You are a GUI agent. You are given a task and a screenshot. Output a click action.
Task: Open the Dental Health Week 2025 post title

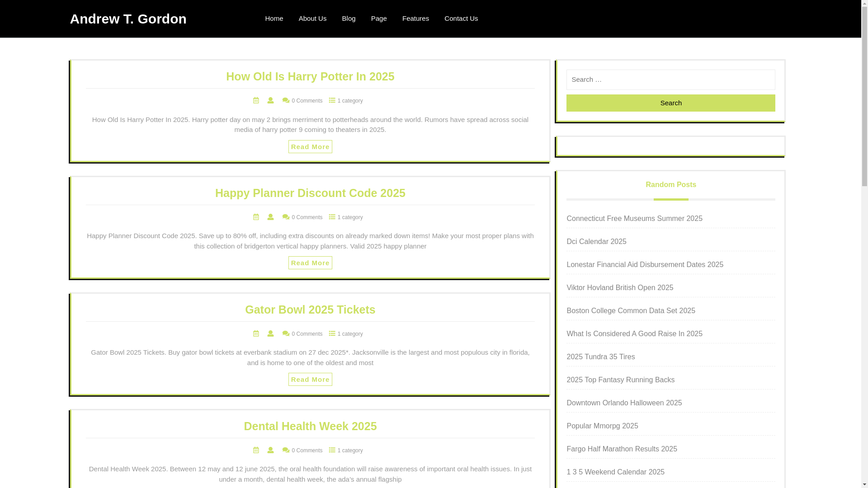pos(310,426)
